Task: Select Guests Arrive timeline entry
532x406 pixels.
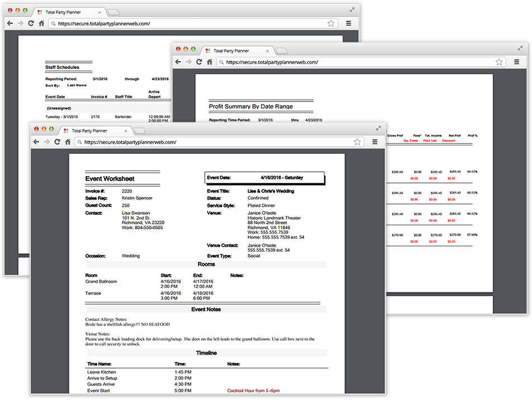Action: (101, 384)
